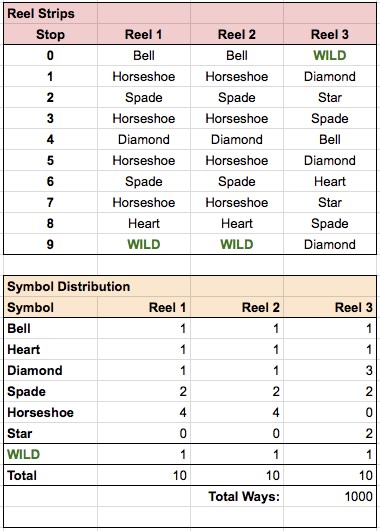
Task: Click the Total Ways: label cell
Action: pos(237,496)
